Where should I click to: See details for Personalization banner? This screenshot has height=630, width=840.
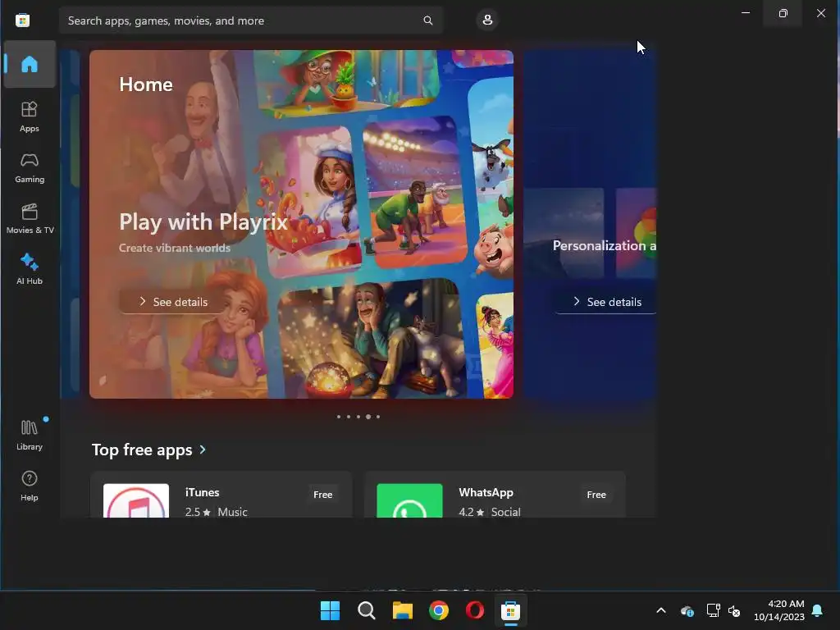pyautogui.click(x=606, y=302)
